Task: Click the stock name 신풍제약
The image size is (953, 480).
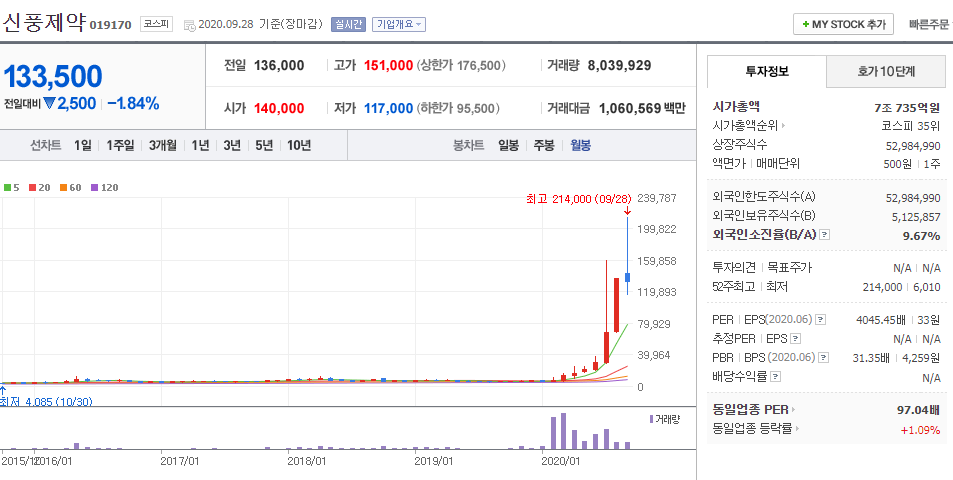Action: [44, 23]
